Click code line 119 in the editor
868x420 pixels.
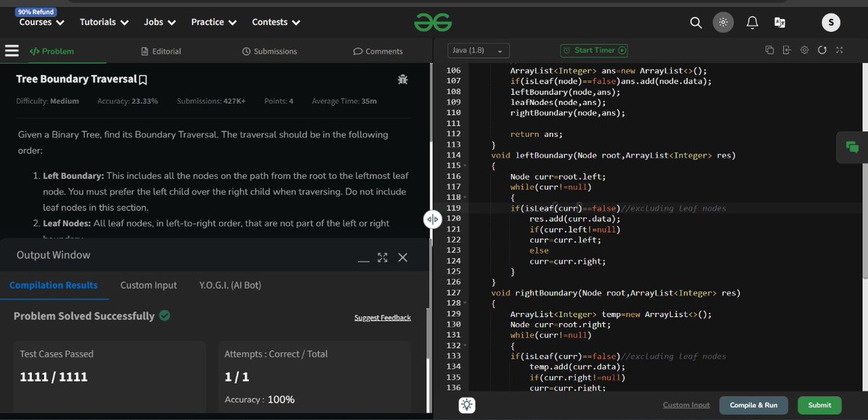click(618, 208)
